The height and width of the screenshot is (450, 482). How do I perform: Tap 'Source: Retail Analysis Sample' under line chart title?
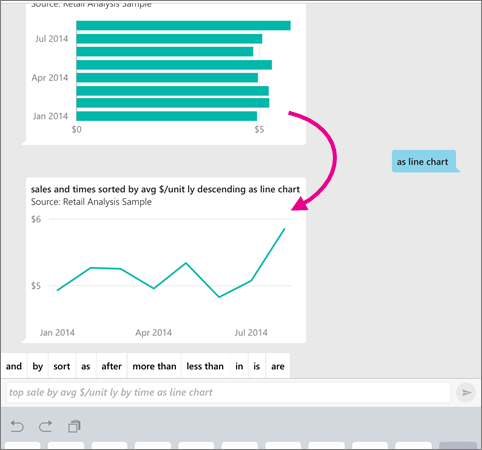coord(91,202)
